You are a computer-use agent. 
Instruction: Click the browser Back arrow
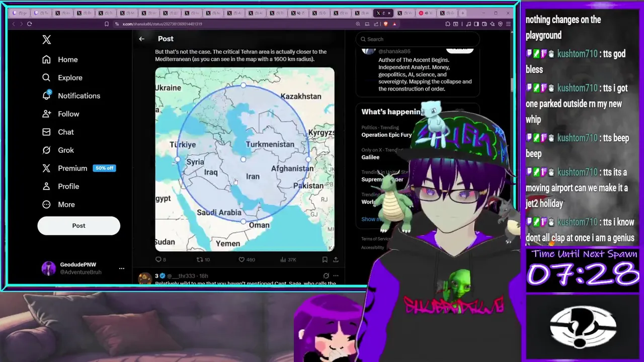click(14, 24)
